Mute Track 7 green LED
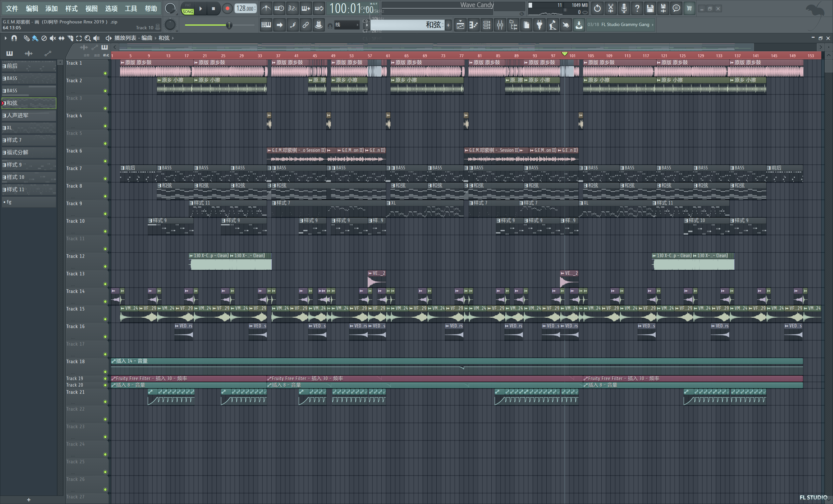The image size is (833, 504). coord(105,179)
